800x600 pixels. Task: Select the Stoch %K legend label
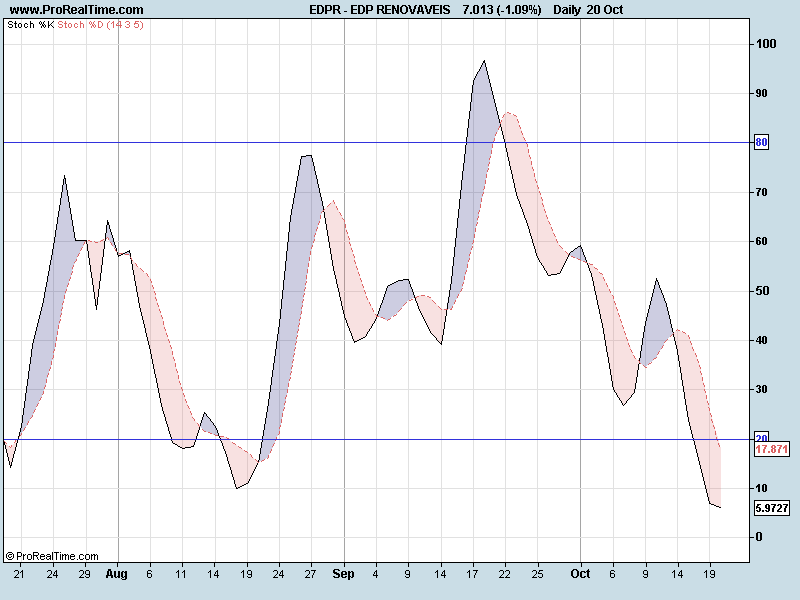tap(31, 24)
